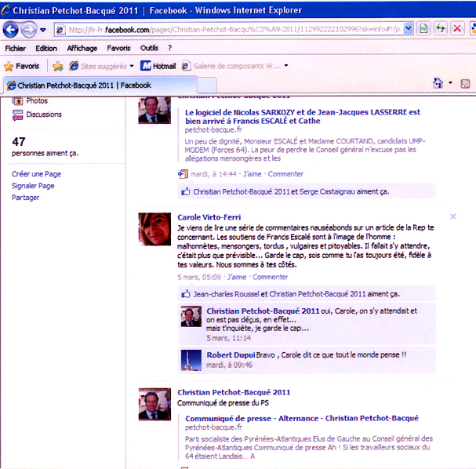Click the Partager link

(x=26, y=198)
